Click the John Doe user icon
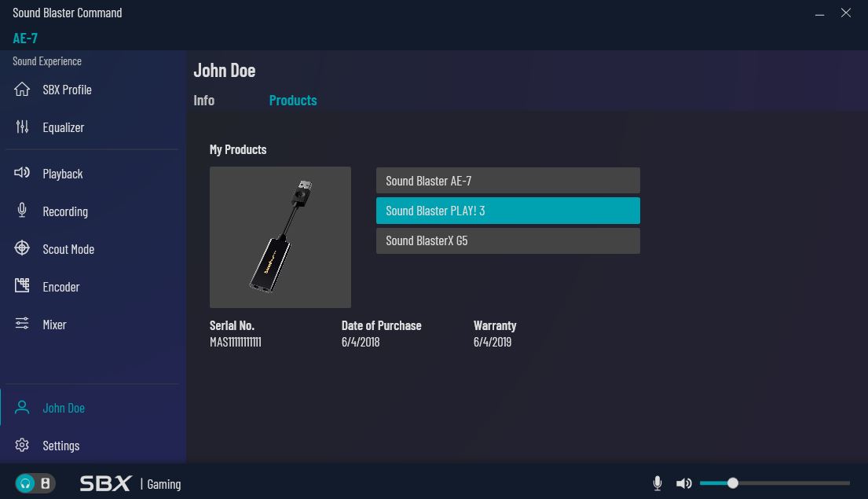The height and width of the screenshot is (499, 868). (x=22, y=408)
